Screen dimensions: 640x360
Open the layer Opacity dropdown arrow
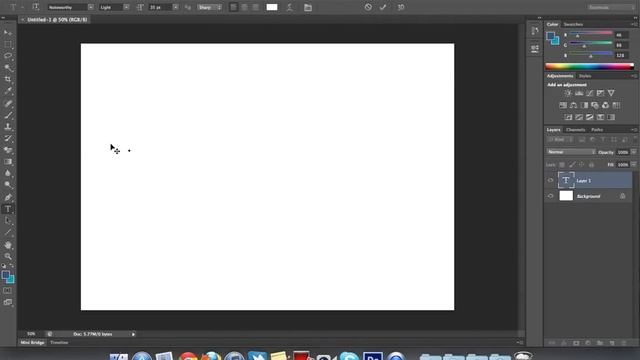[633, 152]
